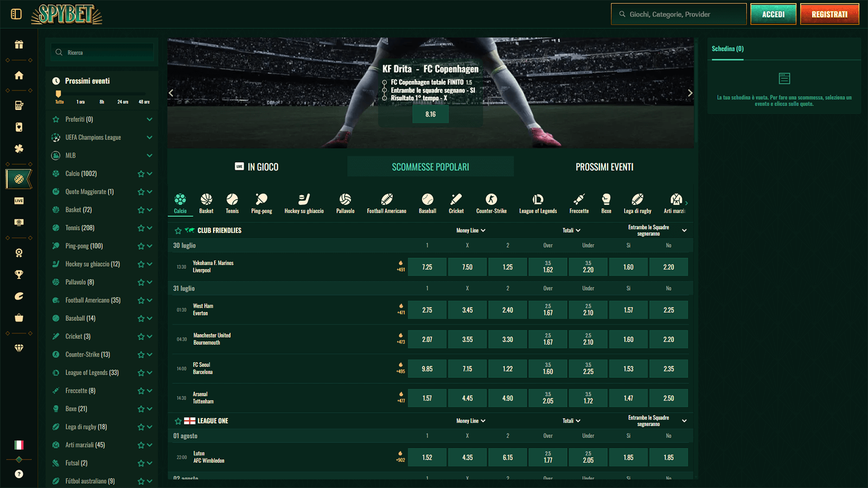Viewport: 868px width, 488px height.
Task: Open Club Friendlies Totali dropdown
Action: pos(571,230)
